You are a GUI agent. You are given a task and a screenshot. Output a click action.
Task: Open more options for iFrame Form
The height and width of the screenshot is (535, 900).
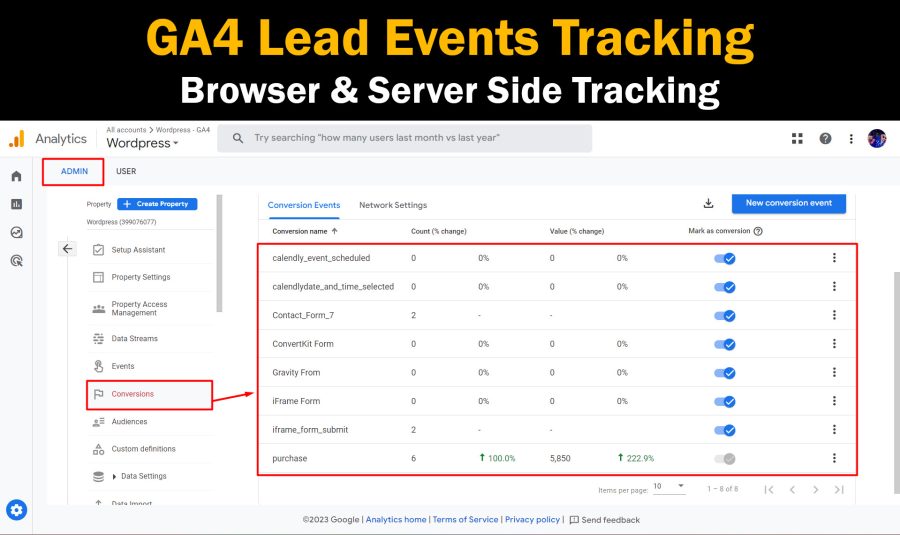[x=834, y=401]
